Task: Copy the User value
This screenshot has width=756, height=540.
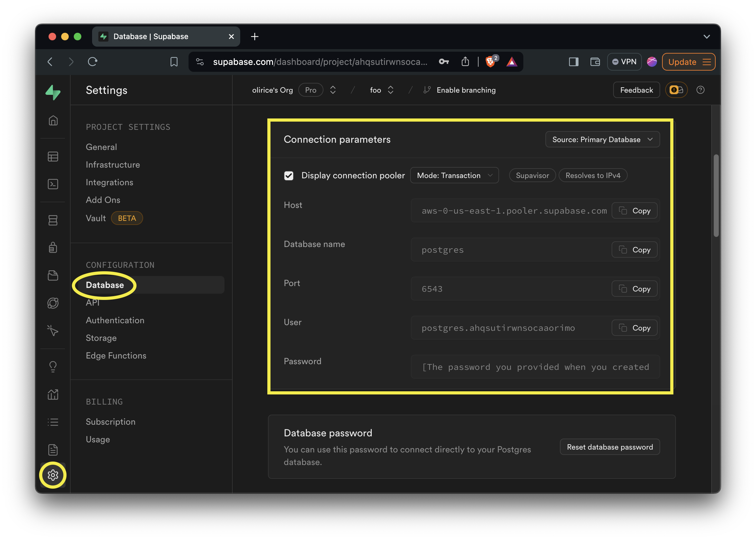Action: [x=634, y=328]
